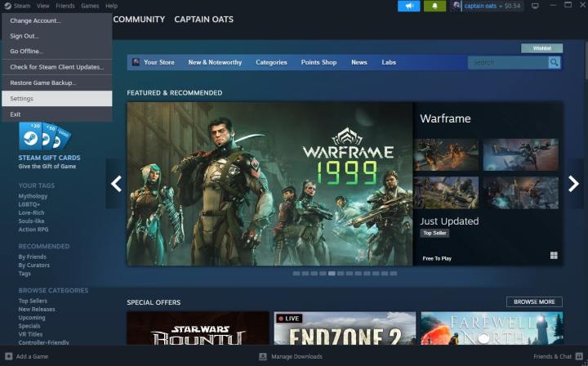Switch to Big Picture mode icon
This screenshot has width=588, height=366.
(535, 6)
